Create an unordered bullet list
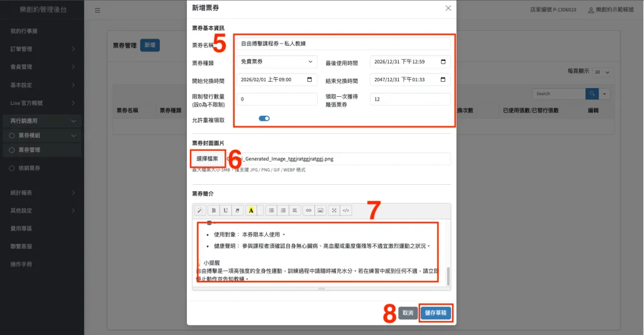 [271, 211]
